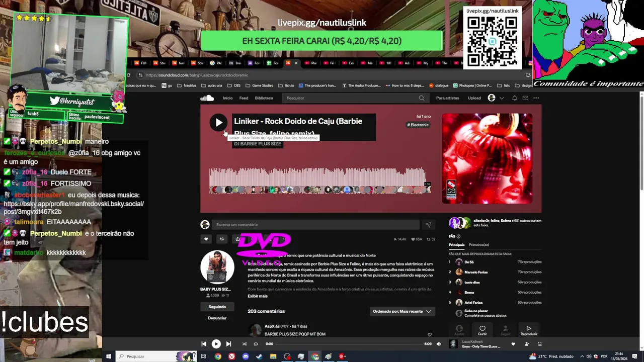Click the Reproduzir step button

click(529, 330)
